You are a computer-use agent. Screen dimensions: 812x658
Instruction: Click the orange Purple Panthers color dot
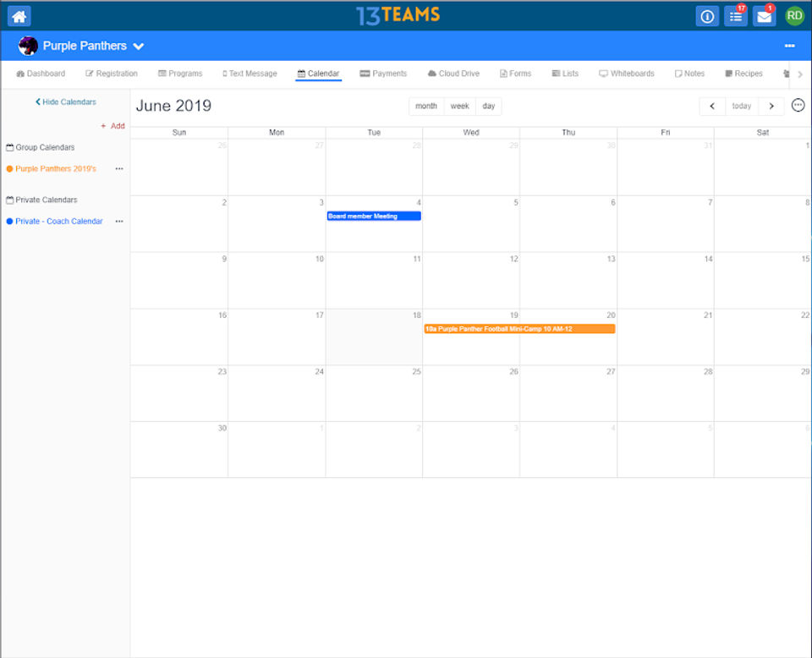pos(9,169)
